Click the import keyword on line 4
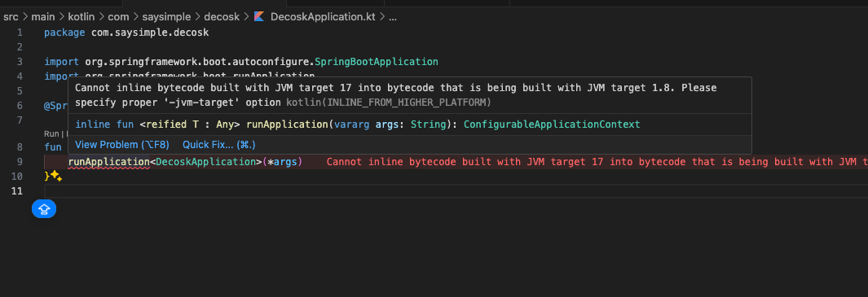Image resolution: width=868 pixels, height=297 pixels. tap(62, 76)
